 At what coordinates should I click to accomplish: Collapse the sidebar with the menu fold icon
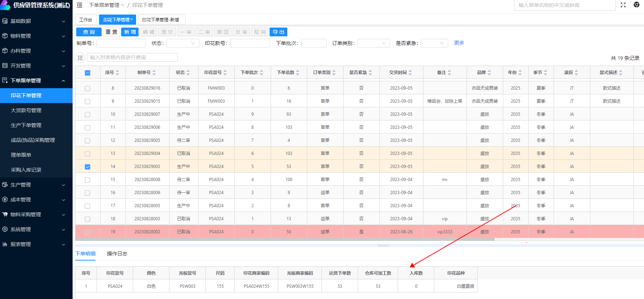(79, 5)
